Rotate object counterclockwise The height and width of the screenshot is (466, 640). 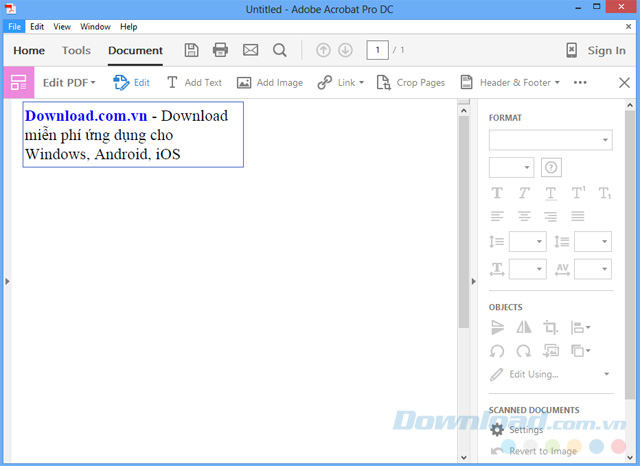(x=497, y=351)
